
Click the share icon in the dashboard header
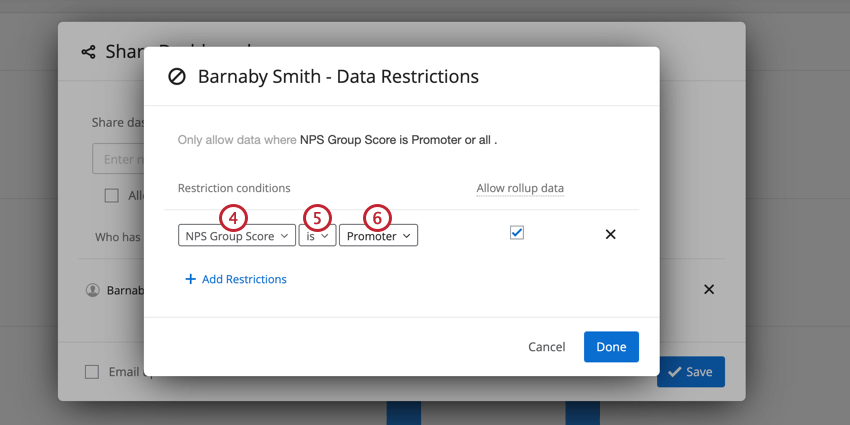click(x=89, y=52)
